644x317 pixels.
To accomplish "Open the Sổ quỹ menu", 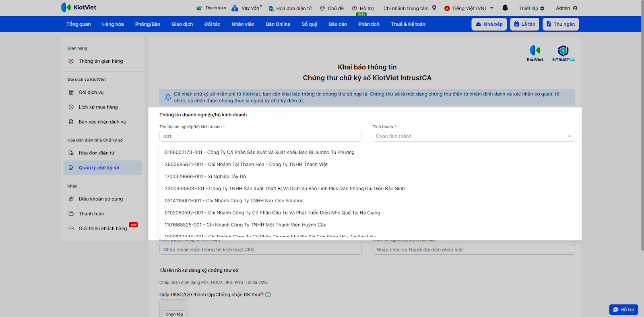I will (310, 24).
